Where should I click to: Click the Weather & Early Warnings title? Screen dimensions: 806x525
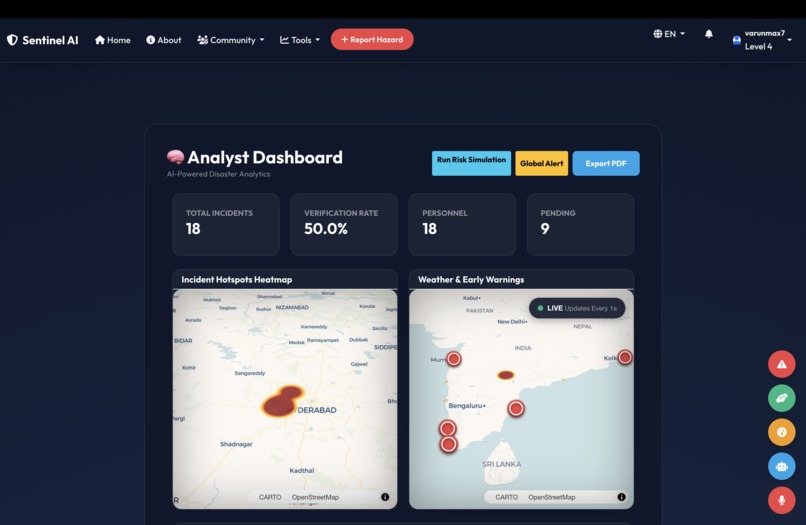[471, 280]
